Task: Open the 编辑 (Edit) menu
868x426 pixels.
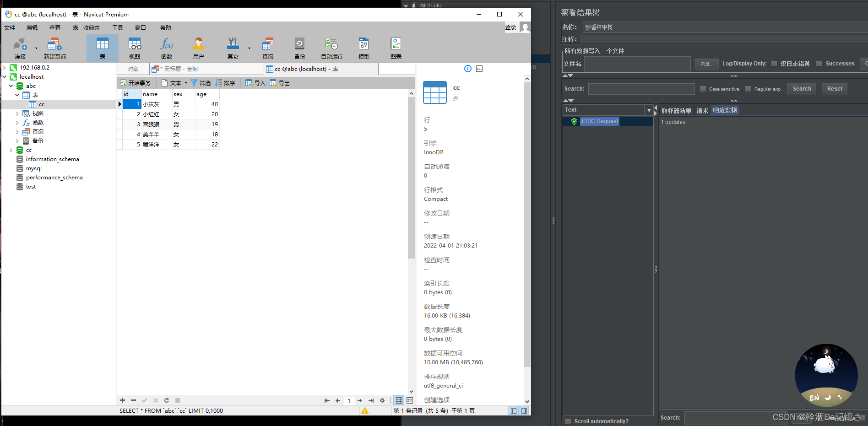Action: pyautogui.click(x=32, y=28)
